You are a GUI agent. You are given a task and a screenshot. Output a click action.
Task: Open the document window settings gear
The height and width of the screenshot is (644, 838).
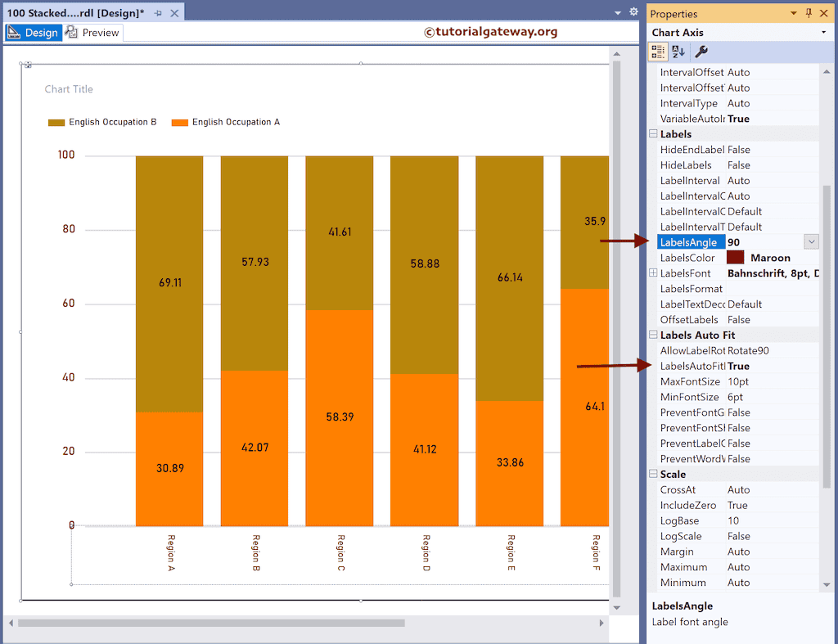633,12
